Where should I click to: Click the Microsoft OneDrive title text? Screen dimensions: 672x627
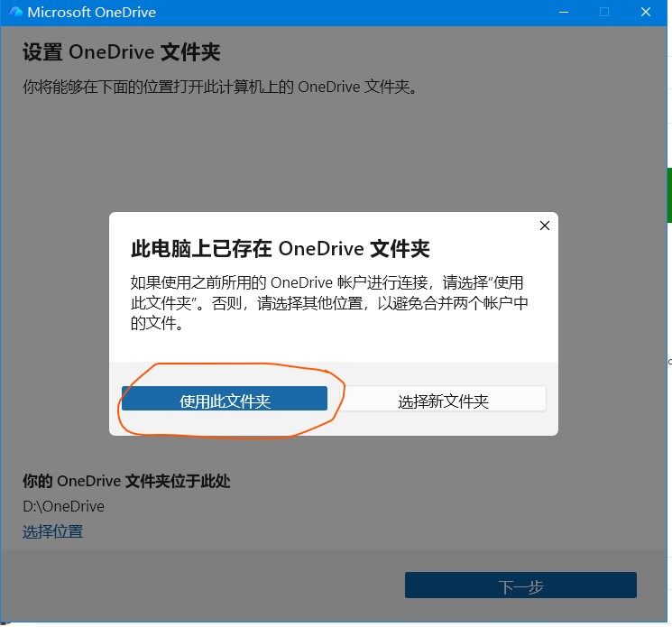(92, 12)
